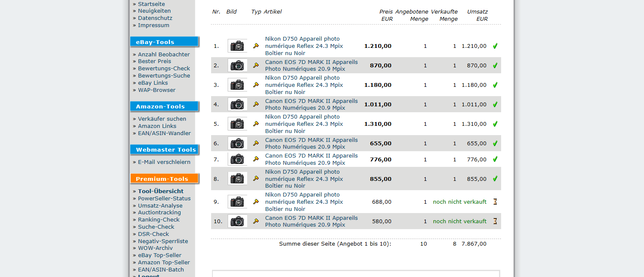644x277 pixels.
Task: Click the auction hammer icon in row 2
Action: [x=256, y=65]
